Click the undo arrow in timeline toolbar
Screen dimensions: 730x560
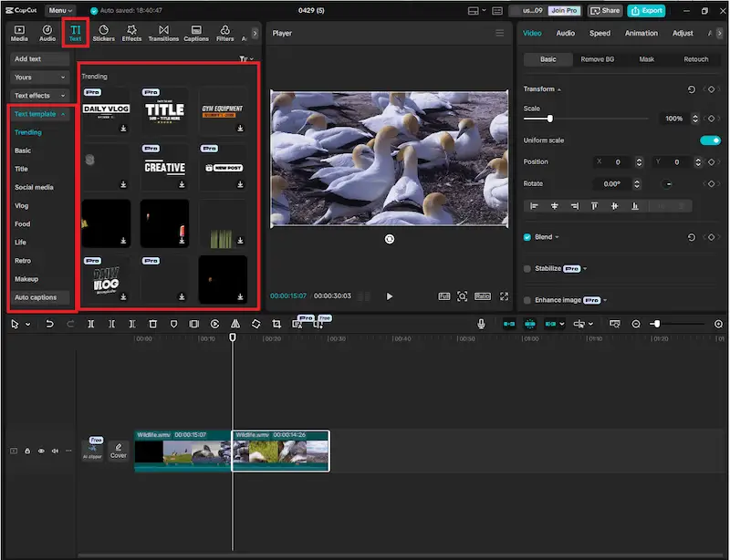click(x=49, y=324)
